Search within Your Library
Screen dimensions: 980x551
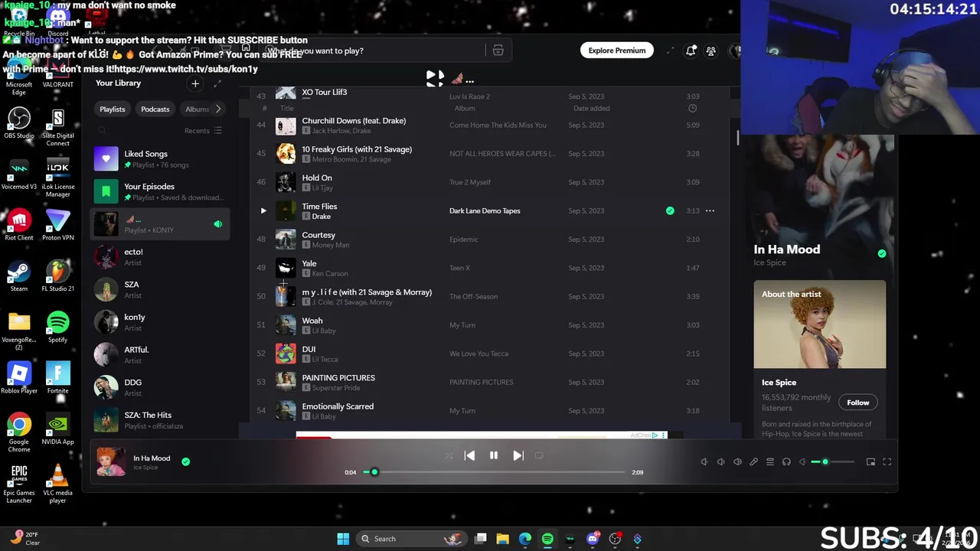102,131
